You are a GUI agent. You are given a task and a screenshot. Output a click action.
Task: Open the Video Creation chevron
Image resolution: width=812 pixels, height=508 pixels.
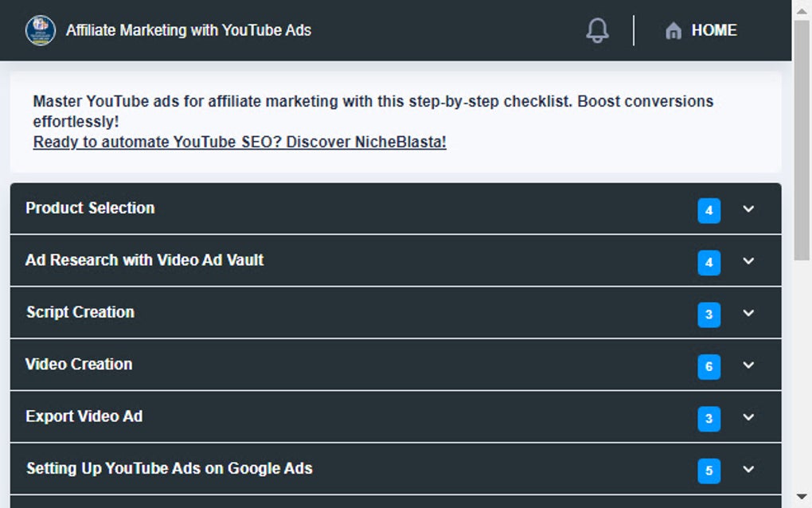(x=748, y=365)
